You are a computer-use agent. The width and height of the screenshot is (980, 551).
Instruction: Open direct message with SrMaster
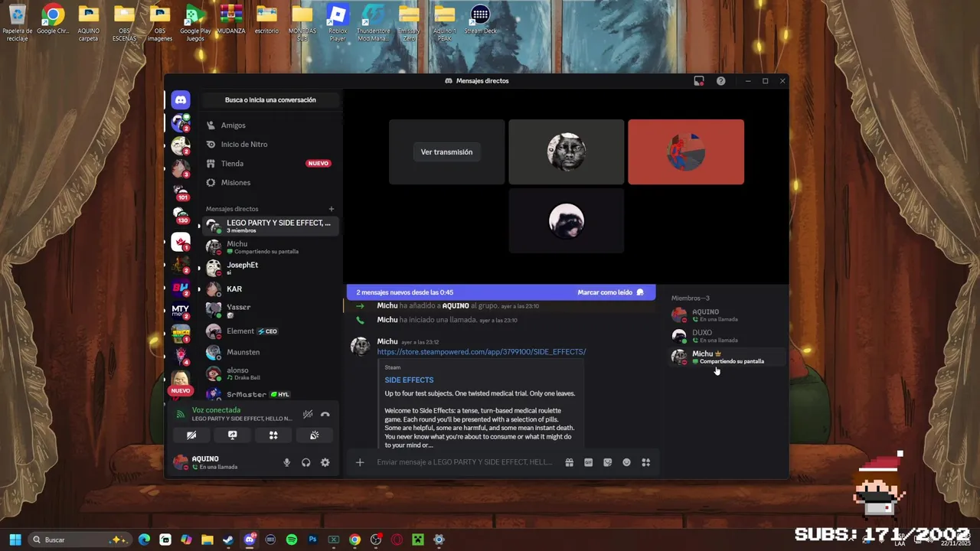269,394
